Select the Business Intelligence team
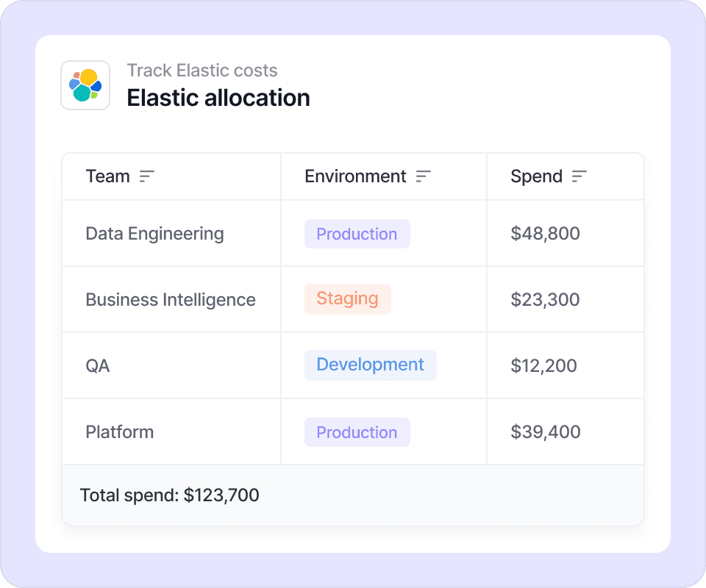This screenshot has height=588, width=706. coord(171,300)
